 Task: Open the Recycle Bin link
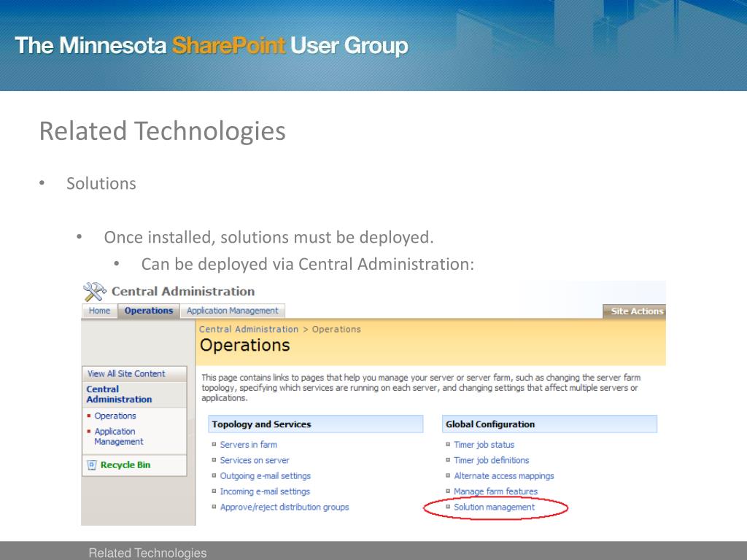[125, 464]
